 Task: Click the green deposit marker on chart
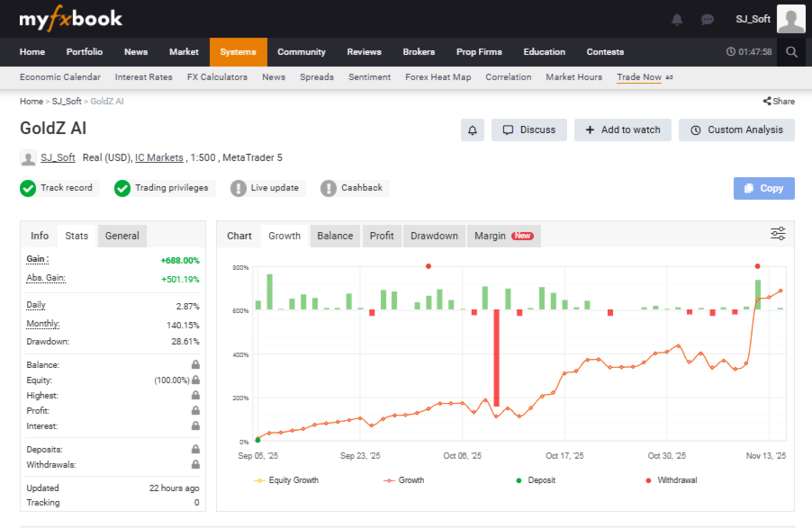click(x=257, y=440)
